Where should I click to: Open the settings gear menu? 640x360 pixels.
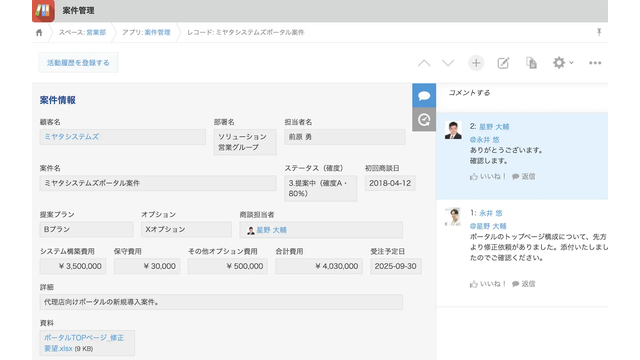coord(563,63)
